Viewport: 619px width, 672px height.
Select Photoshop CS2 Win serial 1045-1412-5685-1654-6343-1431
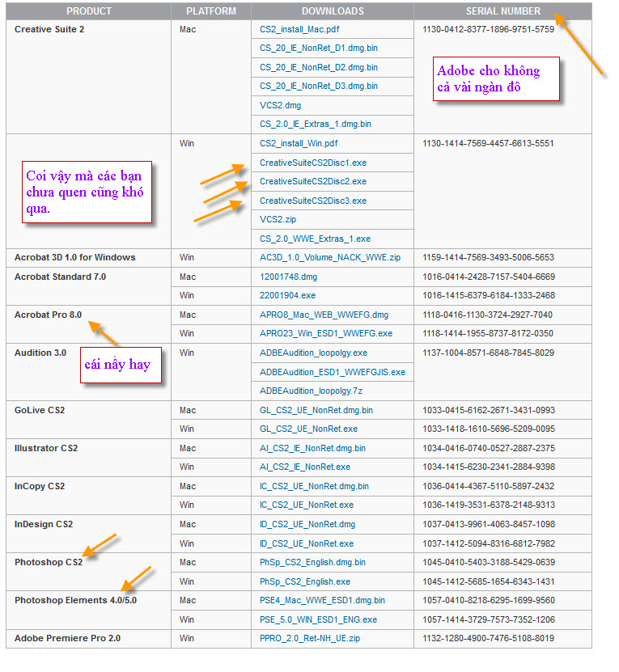pos(489,582)
